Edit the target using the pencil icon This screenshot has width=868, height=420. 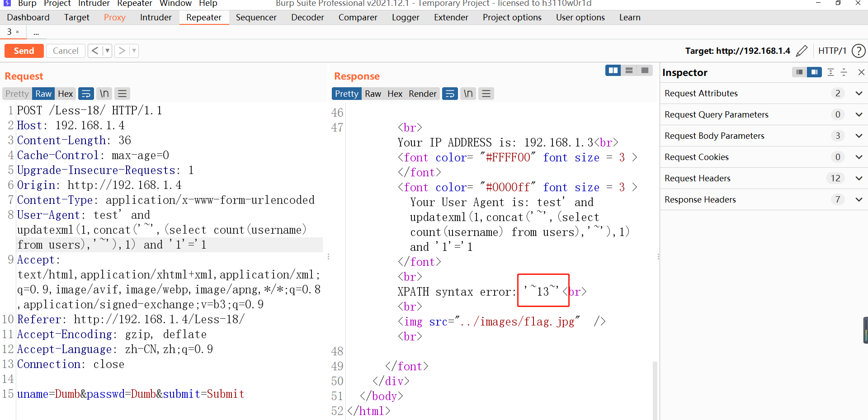(802, 51)
